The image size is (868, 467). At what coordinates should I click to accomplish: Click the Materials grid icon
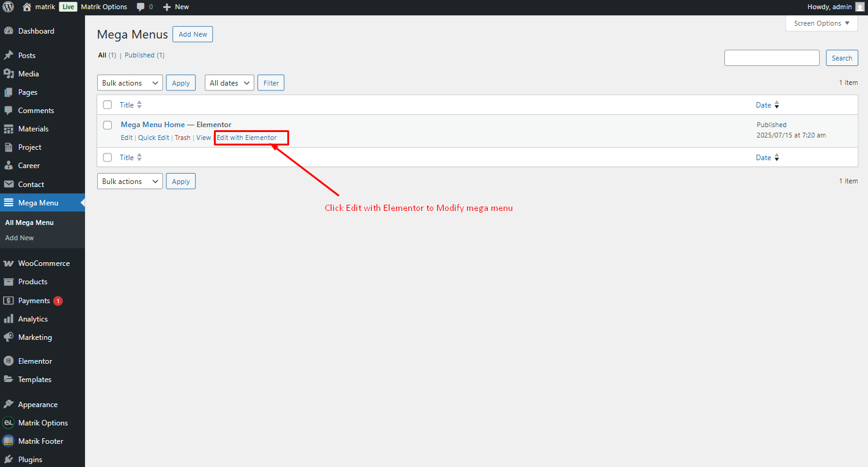point(9,129)
